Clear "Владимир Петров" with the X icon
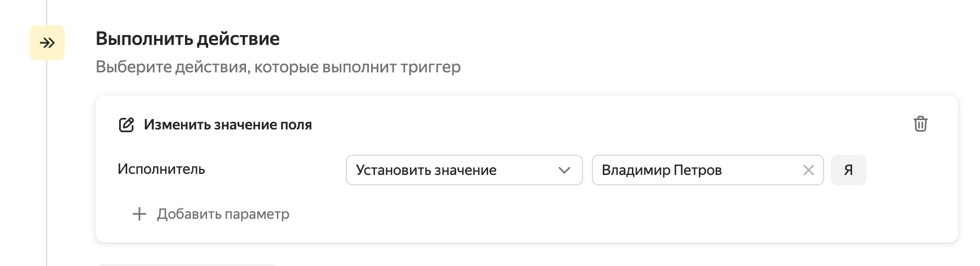980x266 pixels. coord(808,171)
